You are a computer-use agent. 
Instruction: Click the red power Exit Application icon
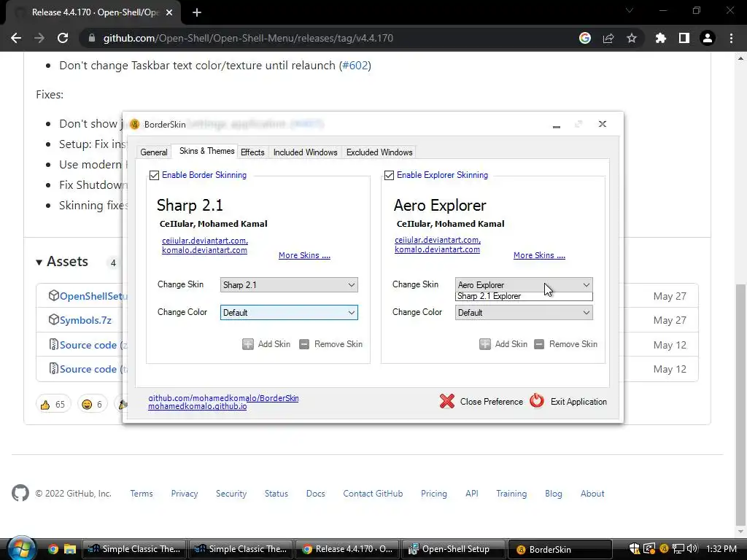pos(537,400)
